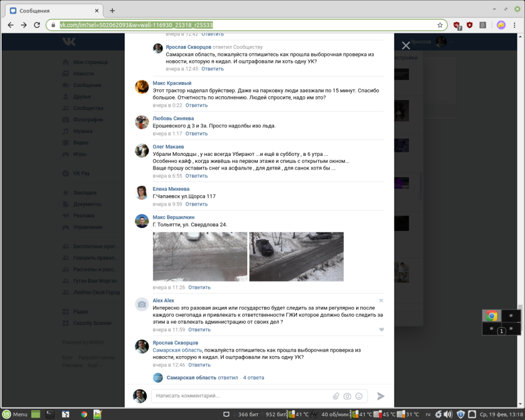Close the post overlay with the X
The image size is (525, 420).
tap(406, 46)
